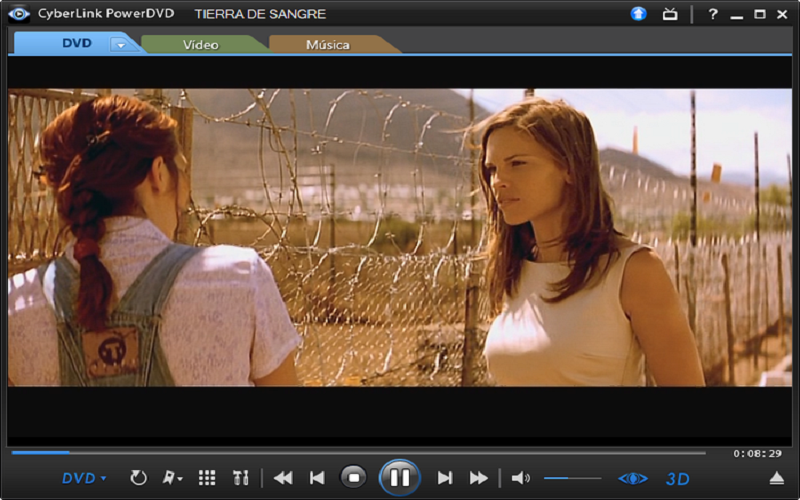The image size is (800, 500).
Task: Click the TIERRA DE SANGRE title
Action: pyautogui.click(x=260, y=14)
